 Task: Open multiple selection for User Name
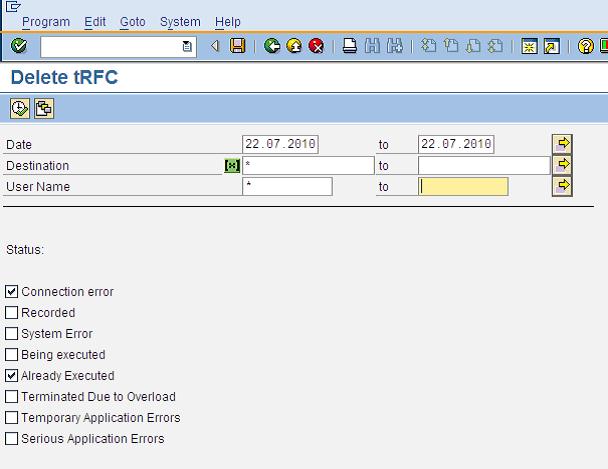pos(562,186)
